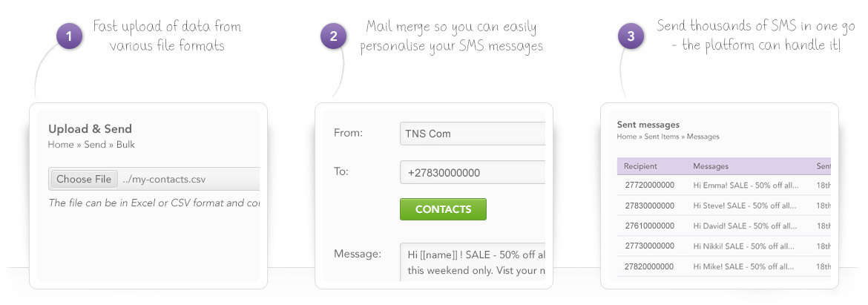This screenshot has width=868, height=305.
Task: Click the purple step 1 badge
Action: click(69, 36)
